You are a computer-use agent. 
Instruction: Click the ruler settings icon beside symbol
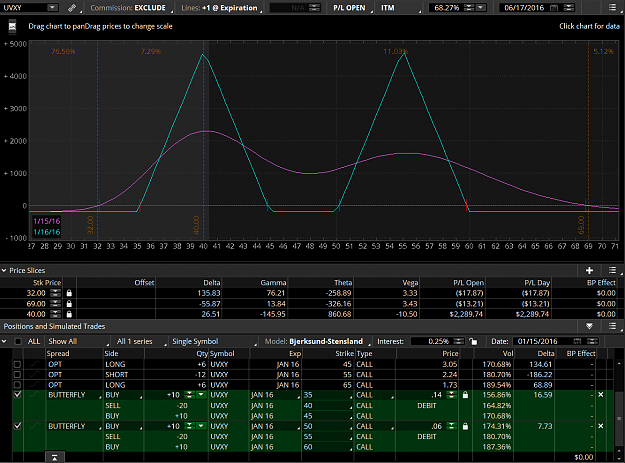72,8
